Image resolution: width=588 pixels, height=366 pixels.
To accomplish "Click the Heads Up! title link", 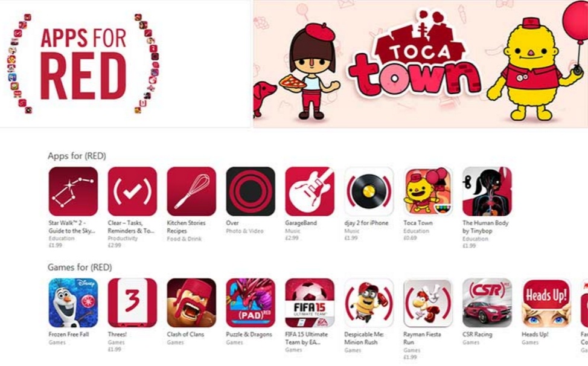I will point(535,334).
